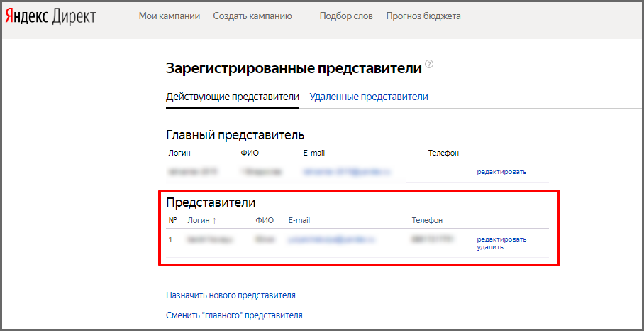
Task: Click ФИО header in Главный представитель table
Action: [250, 153]
